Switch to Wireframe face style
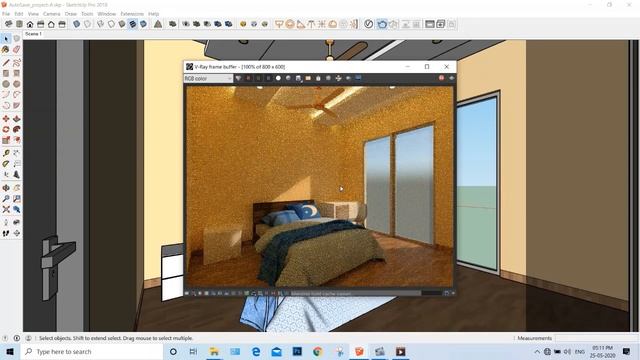 point(100,24)
